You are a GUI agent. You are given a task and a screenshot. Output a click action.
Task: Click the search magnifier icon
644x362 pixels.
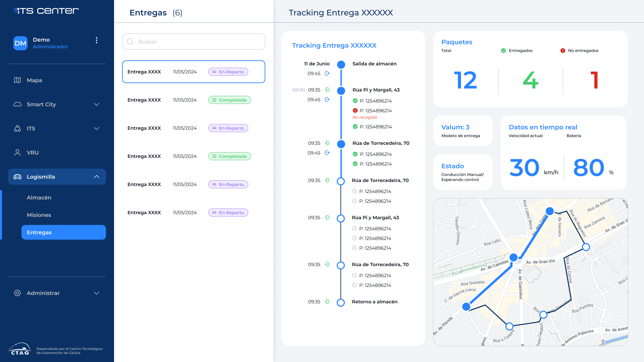130,42
